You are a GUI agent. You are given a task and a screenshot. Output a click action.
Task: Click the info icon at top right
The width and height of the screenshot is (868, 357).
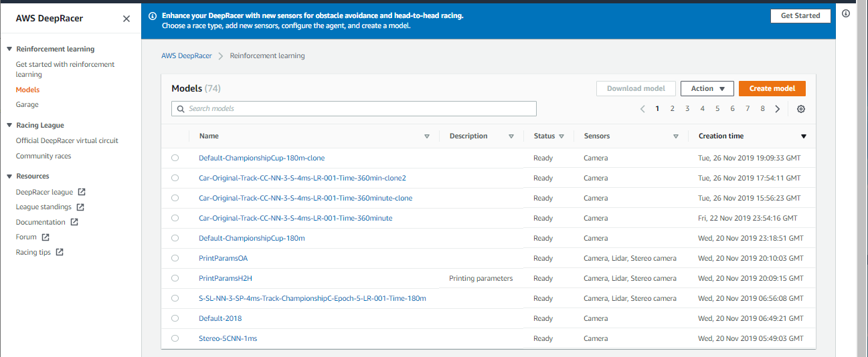846,14
